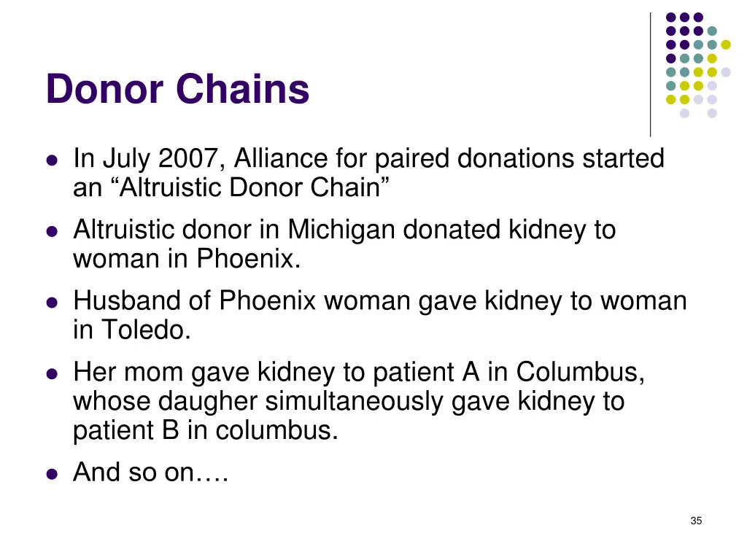Click the bullet dot before "Her mom gave"
The width and height of the screenshot is (747, 560).
51,375
